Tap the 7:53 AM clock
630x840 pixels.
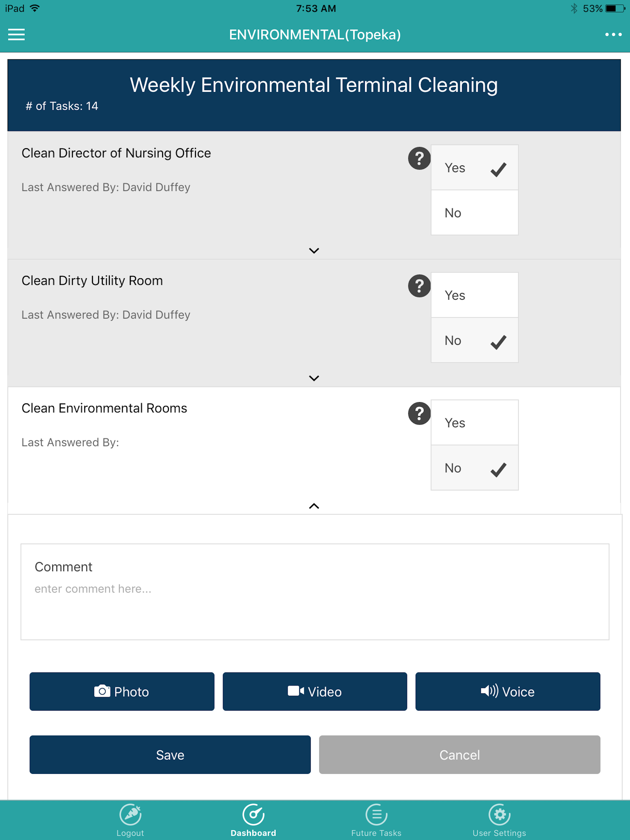[x=316, y=8]
